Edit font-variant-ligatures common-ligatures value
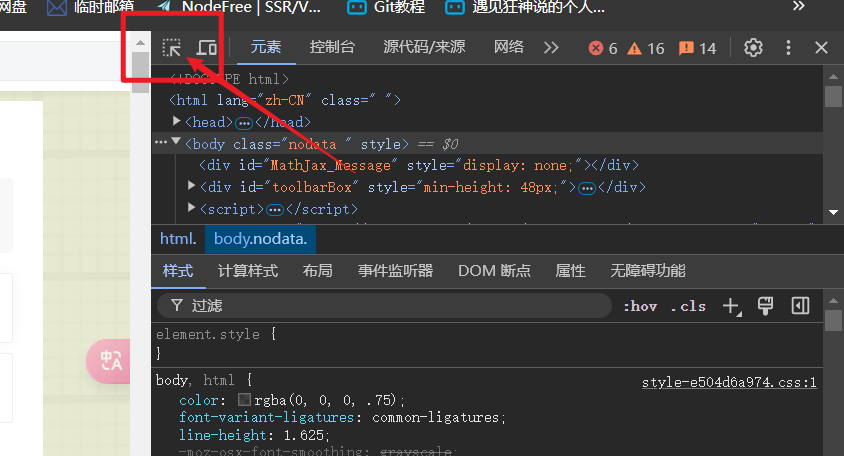The height and width of the screenshot is (456, 844). 435,417
